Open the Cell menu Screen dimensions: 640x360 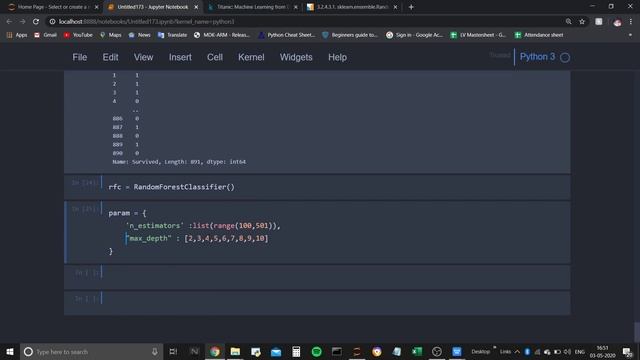tap(215, 57)
